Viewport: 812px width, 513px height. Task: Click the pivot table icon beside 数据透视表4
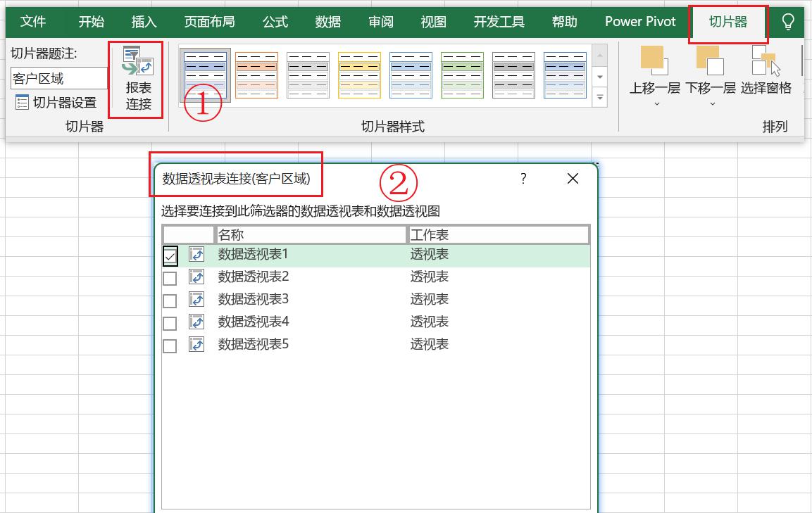point(196,322)
